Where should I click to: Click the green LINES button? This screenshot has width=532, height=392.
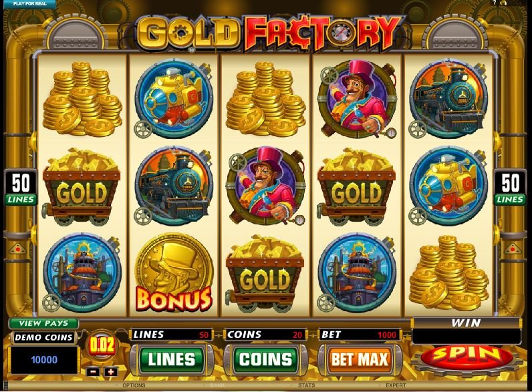[x=171, y=359]
